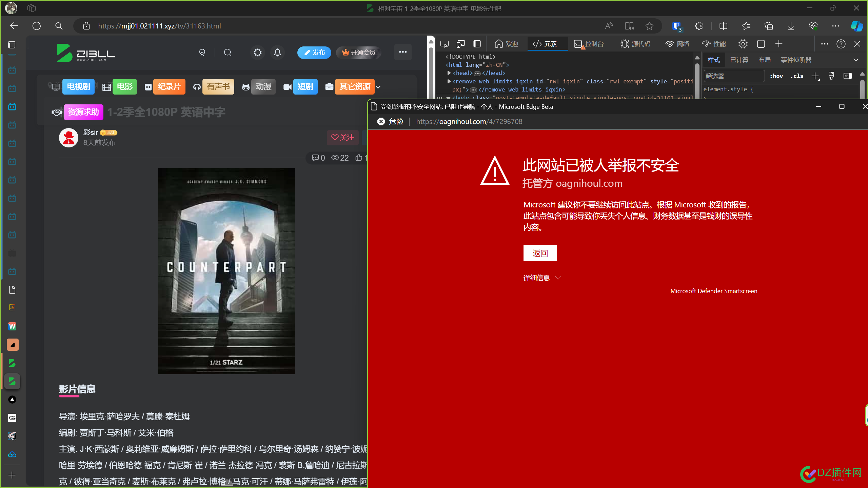Expand the head element node
Screen dimensions: 868x488
pos(449,73)
